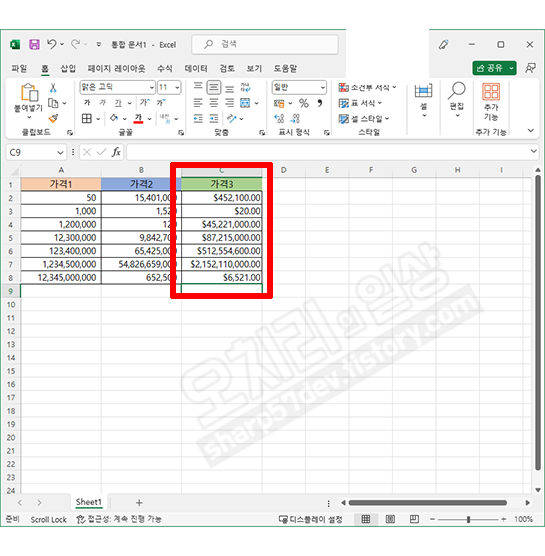Activate the format painter brush
The image size is (545, 556).
point(53,118)
